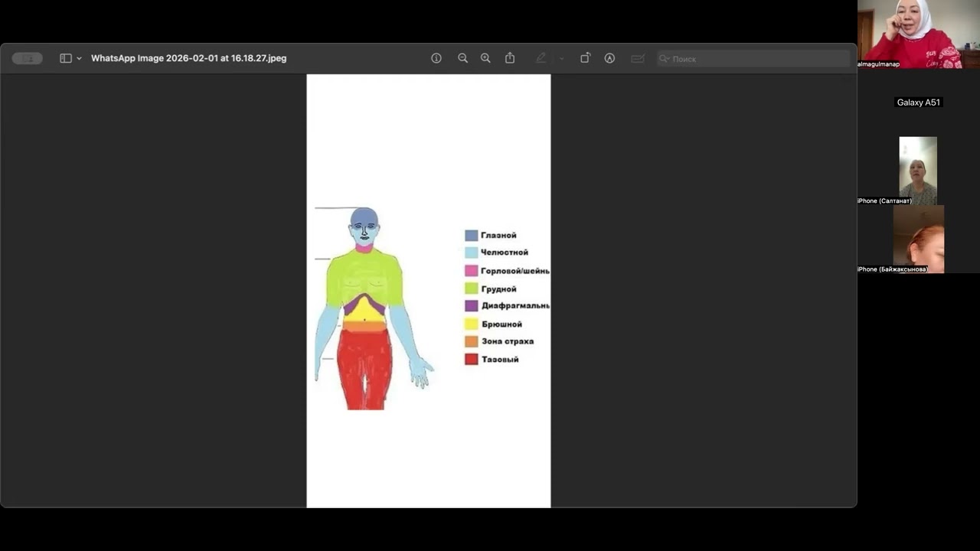Select the Galaxy A51 participant tile
Viewport: 980px width, 551px height.
pos(919,103)
